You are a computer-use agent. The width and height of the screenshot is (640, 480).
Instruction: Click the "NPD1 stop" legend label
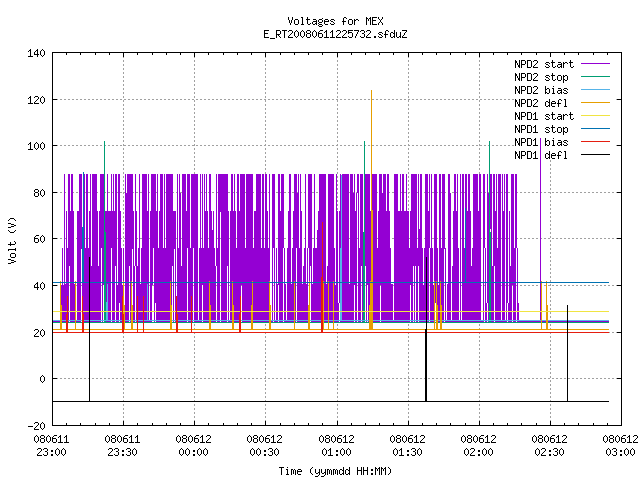(541, 129)
